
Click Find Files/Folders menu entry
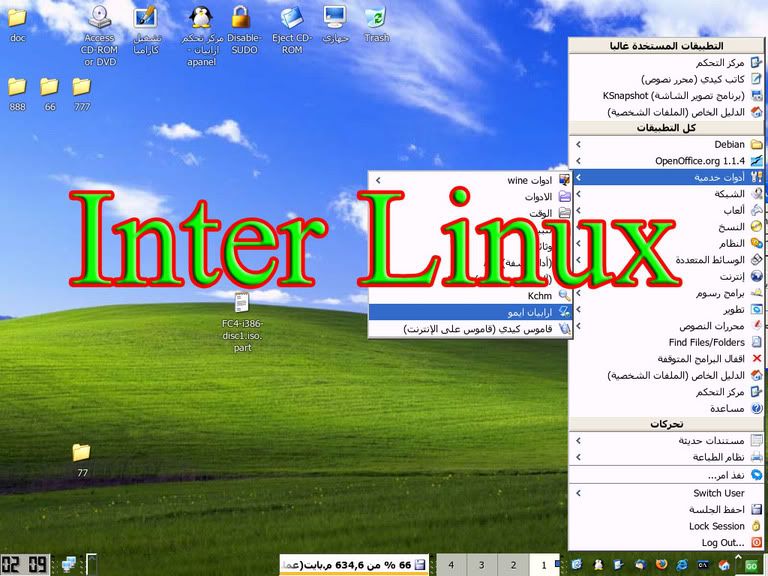tap(666, 342)
